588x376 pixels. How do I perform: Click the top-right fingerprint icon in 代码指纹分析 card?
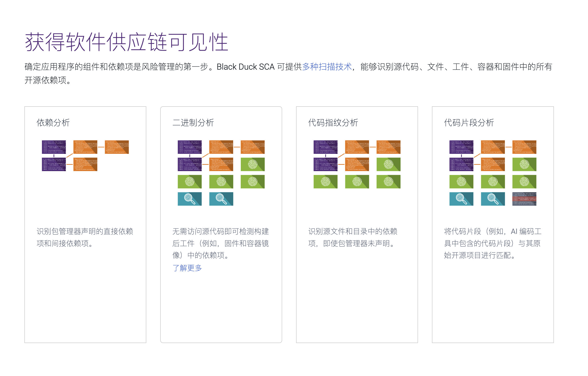point(389,164)
